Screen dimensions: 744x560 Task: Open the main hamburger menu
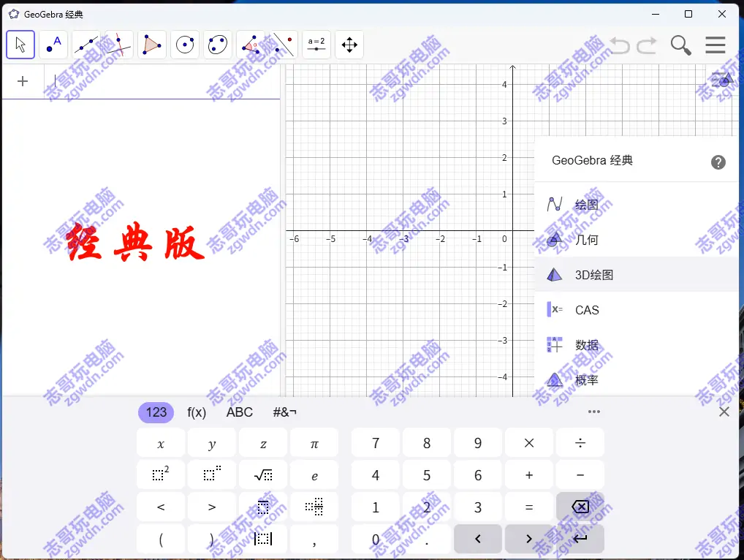pyautogui.click(x=715, y=45)
